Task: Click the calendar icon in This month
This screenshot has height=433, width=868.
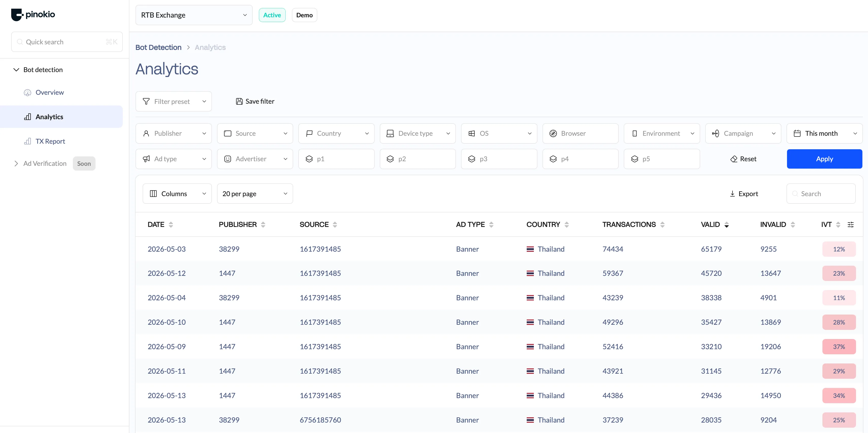Action: click(x=797, y=133)
